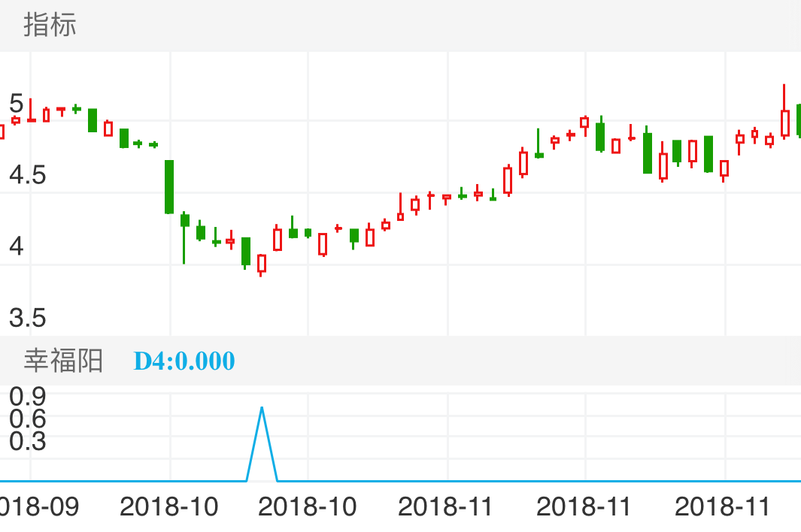
Task: Select the big green candle dropping from 4.7
Action: (169, 186)
